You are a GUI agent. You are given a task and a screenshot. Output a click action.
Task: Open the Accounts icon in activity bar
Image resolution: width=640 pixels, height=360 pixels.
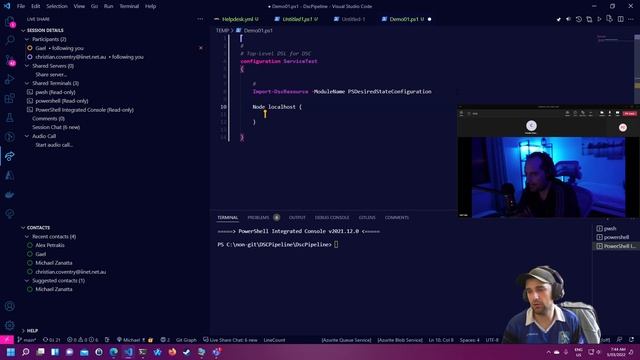pyautogui.click(x=9, y=306)
